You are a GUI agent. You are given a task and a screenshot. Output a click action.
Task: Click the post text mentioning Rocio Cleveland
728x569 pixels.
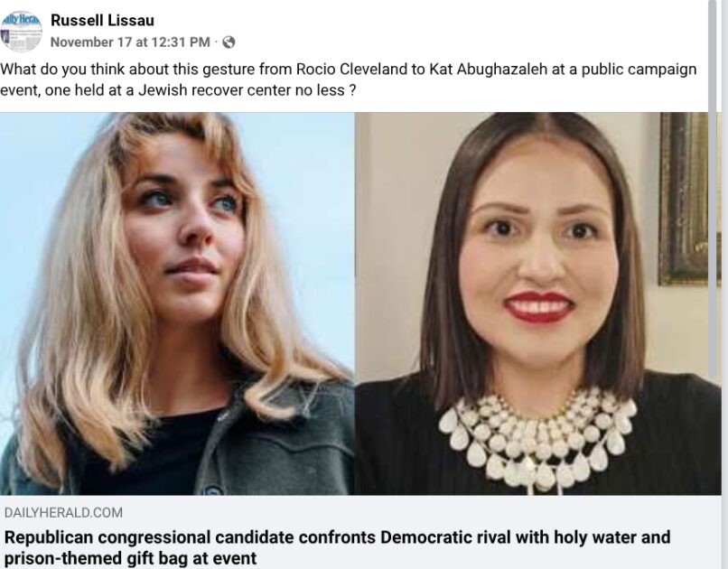tap(349, 79)
